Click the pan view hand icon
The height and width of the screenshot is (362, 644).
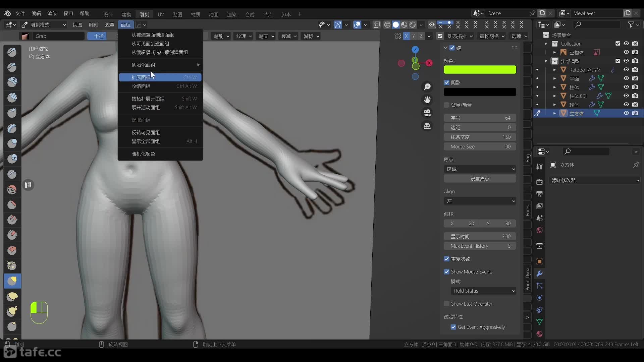pos(427,100)
